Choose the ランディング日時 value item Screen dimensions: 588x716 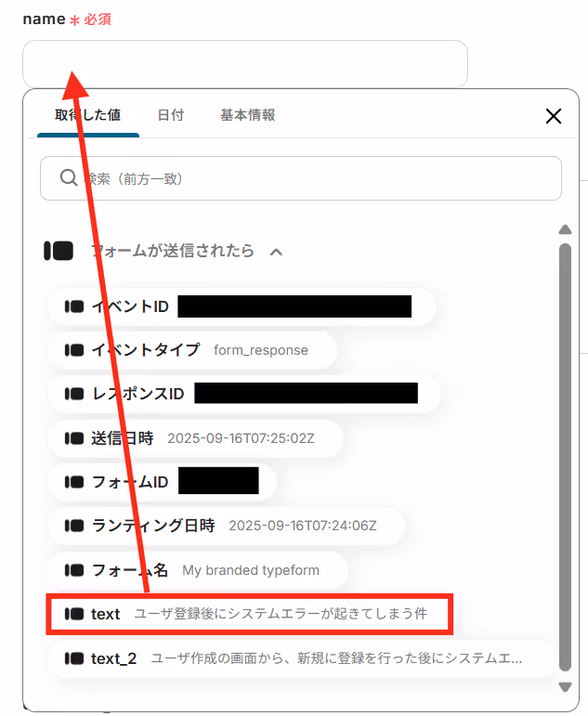pyautogui.click(x=226, y=526)
